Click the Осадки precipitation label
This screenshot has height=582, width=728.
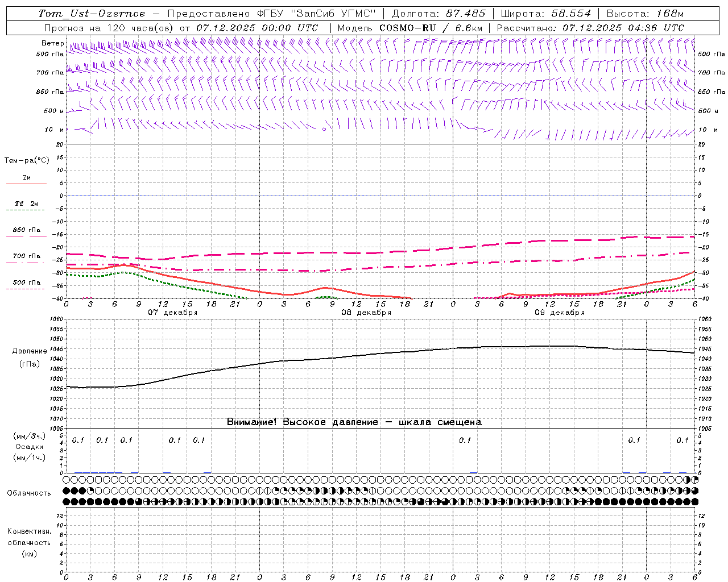(29, 447)
